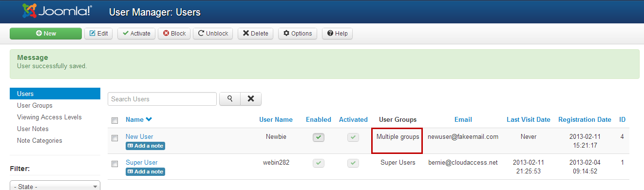The image size is (644, 190).
Task: Check the New User row checkbox
Action: coord(114,138)
